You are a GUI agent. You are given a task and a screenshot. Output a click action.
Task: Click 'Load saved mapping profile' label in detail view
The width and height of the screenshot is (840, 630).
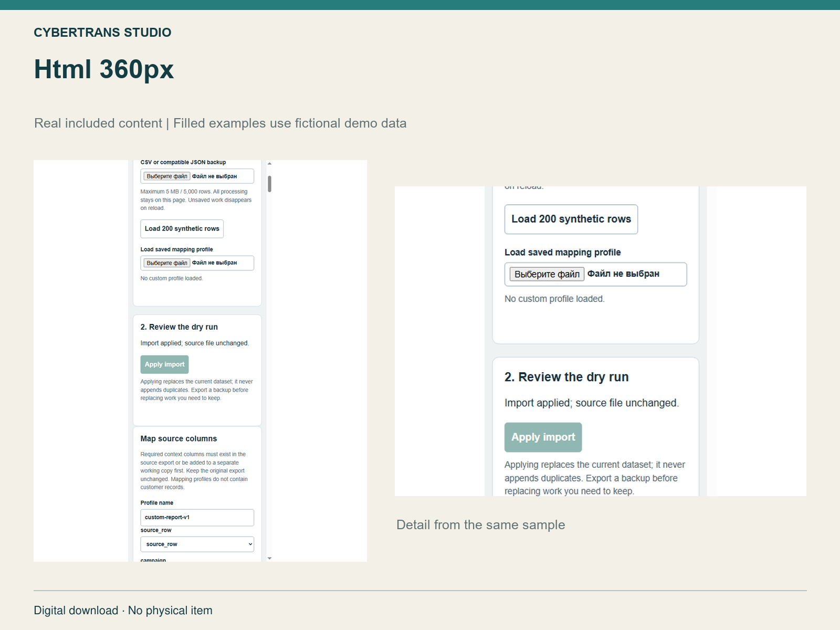[562, 253]
